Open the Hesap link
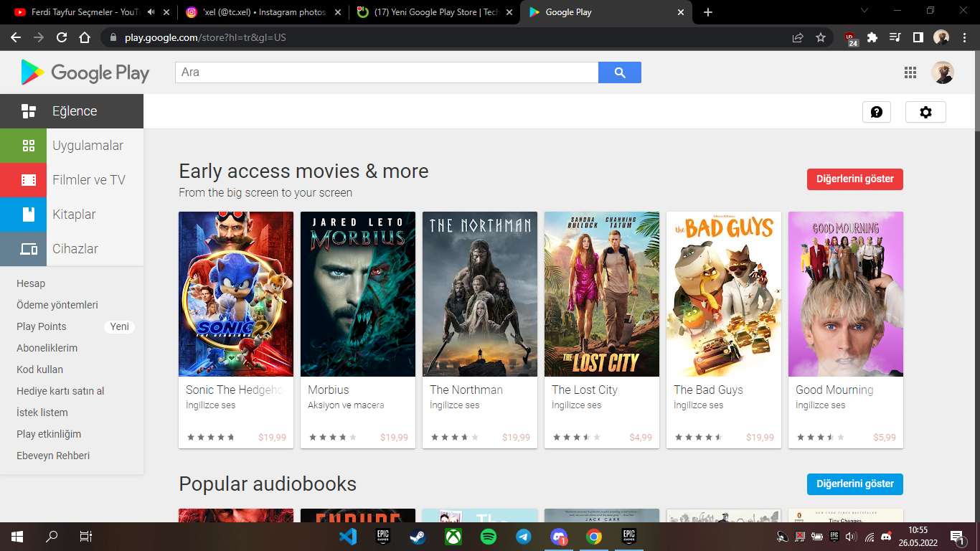This screenshot has width=980, height=551. (x=31, y=283)
